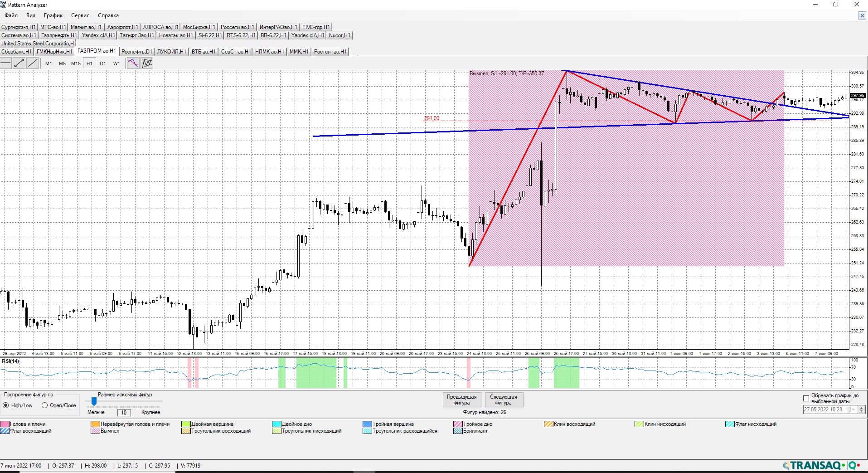Click the Pattern Analyzer app icon in title bar
This screenshot has width=868, height=473.
click(x=4, y=5)
